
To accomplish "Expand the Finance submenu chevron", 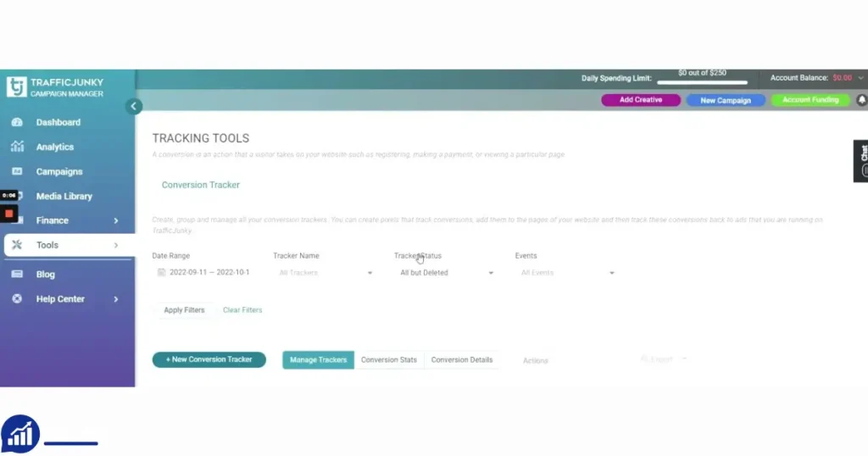I will point(115,220).
